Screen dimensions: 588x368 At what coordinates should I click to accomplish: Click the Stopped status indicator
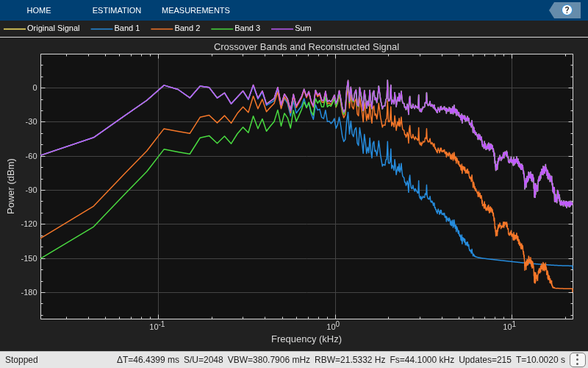[x=21, y=360]
